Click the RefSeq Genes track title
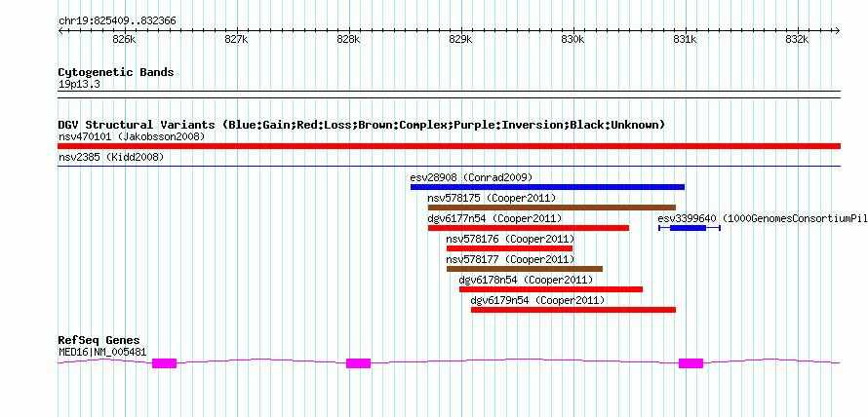This screenshot has height=417, width=868. pos(99,340)
